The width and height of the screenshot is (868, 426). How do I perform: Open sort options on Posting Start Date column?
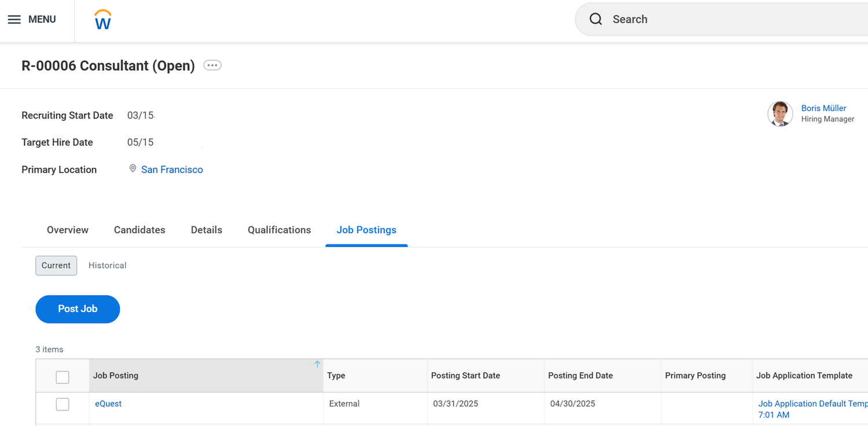[x=465, y=375]
